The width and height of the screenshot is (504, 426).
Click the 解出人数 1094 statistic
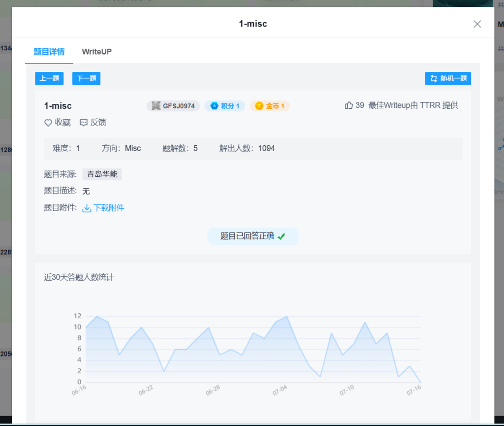247,148
